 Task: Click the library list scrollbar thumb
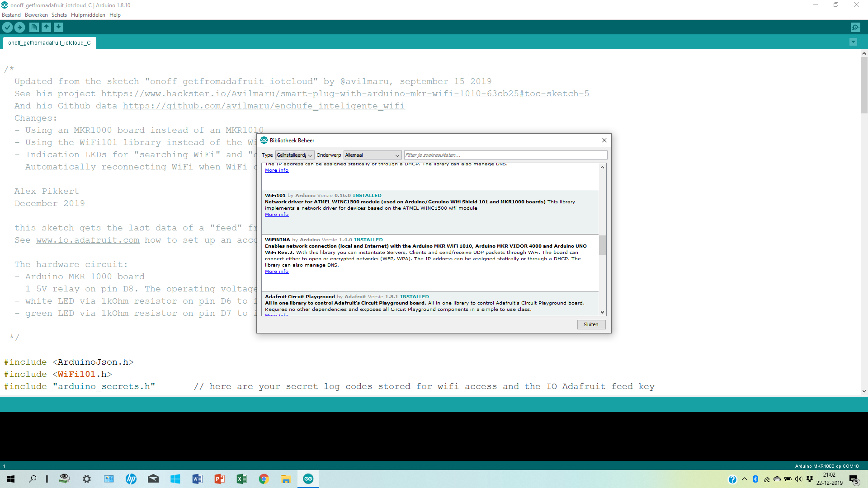point(602,245)
